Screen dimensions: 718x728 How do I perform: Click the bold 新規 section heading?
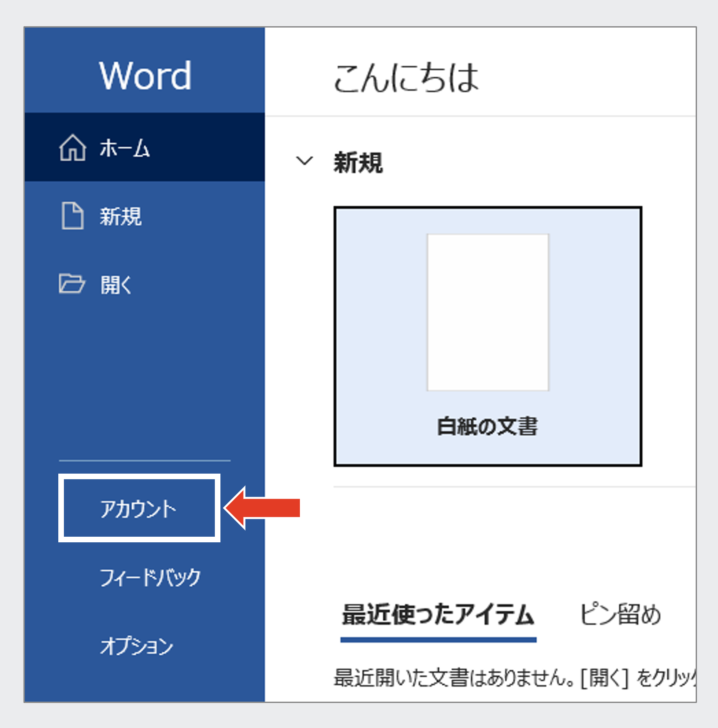[x=358, y=163]
